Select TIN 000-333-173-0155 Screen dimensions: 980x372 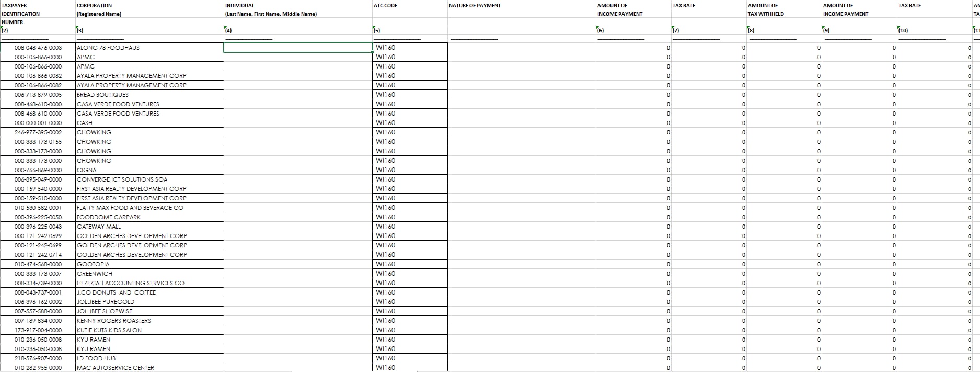38,142
